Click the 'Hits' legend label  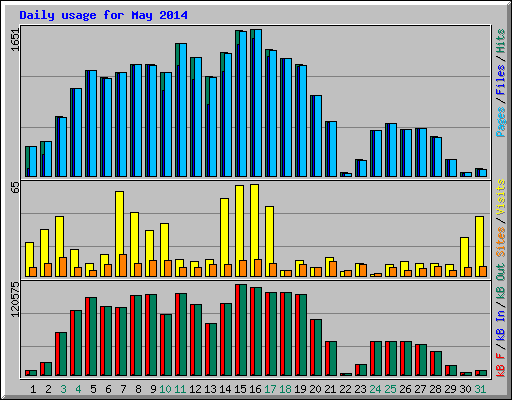(500, 41)
